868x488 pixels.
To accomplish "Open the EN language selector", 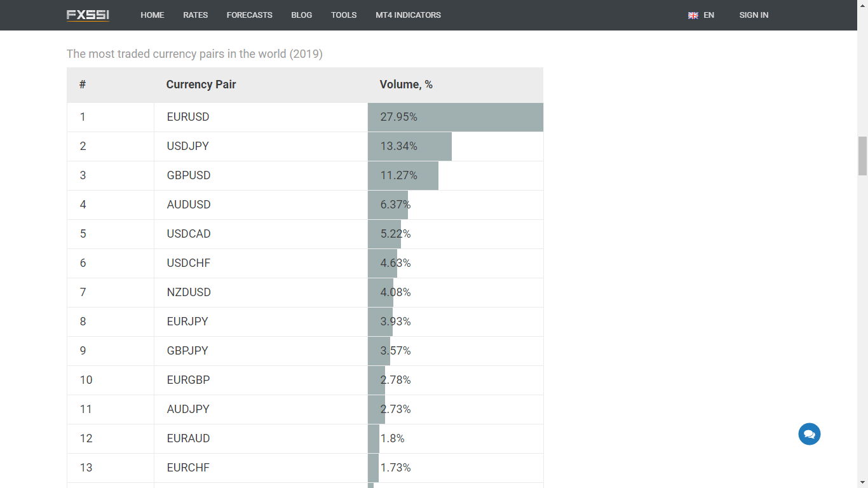I will click(709, 15).
